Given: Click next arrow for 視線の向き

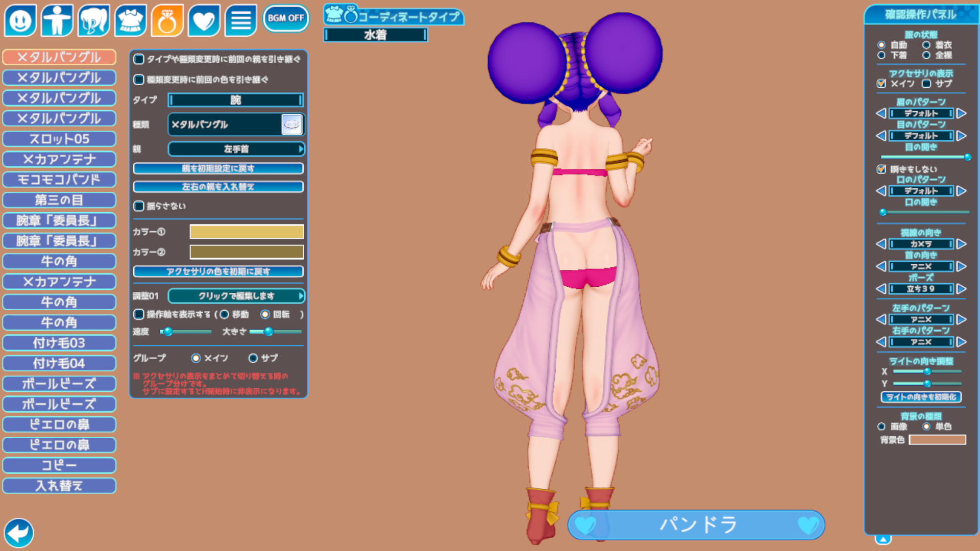Looking at the screenshot, I should [962, 244].
